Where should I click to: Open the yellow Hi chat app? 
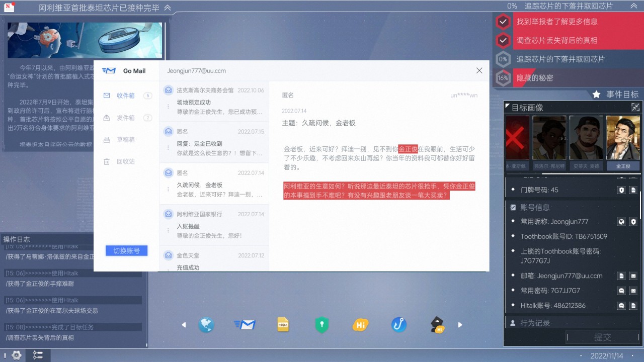point(360,325)
